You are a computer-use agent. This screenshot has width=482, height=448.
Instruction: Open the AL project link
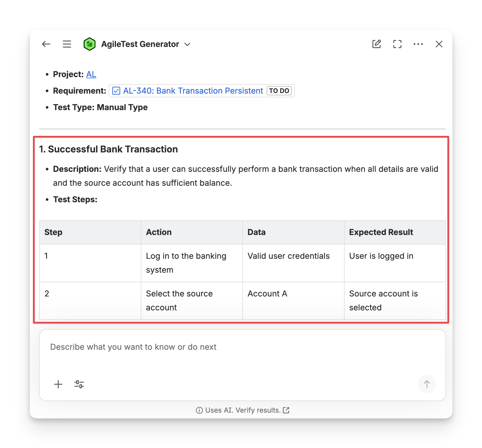point(91,74)
